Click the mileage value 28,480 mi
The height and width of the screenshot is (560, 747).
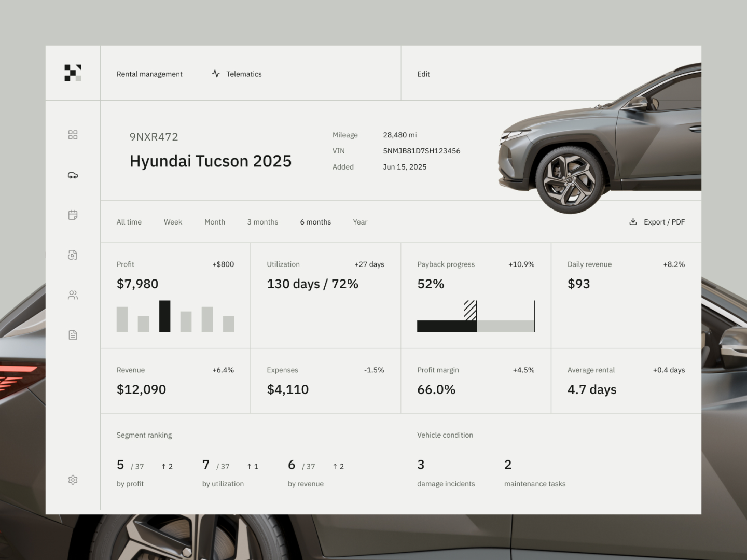point(400,135)
